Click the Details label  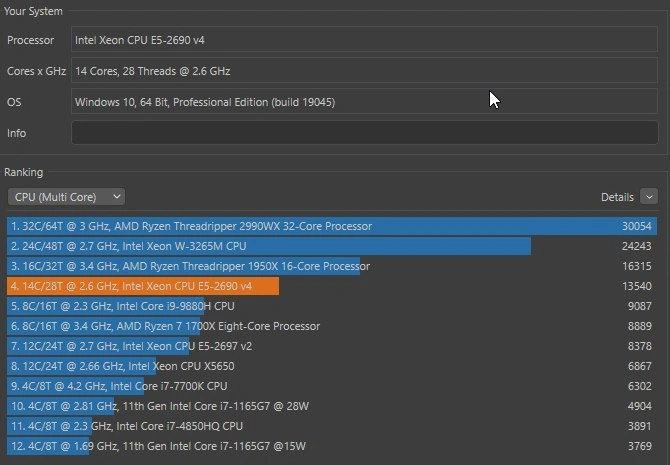click(617, 197)
